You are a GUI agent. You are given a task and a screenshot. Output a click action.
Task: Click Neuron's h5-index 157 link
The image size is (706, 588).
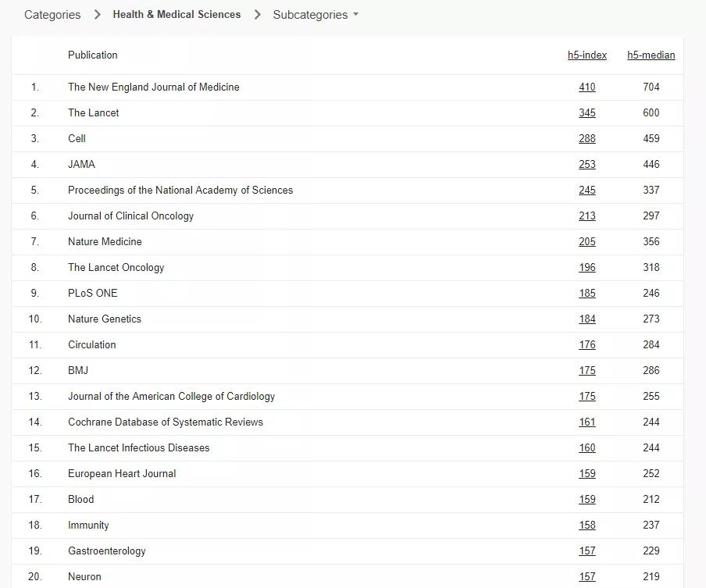click(587, 577)
